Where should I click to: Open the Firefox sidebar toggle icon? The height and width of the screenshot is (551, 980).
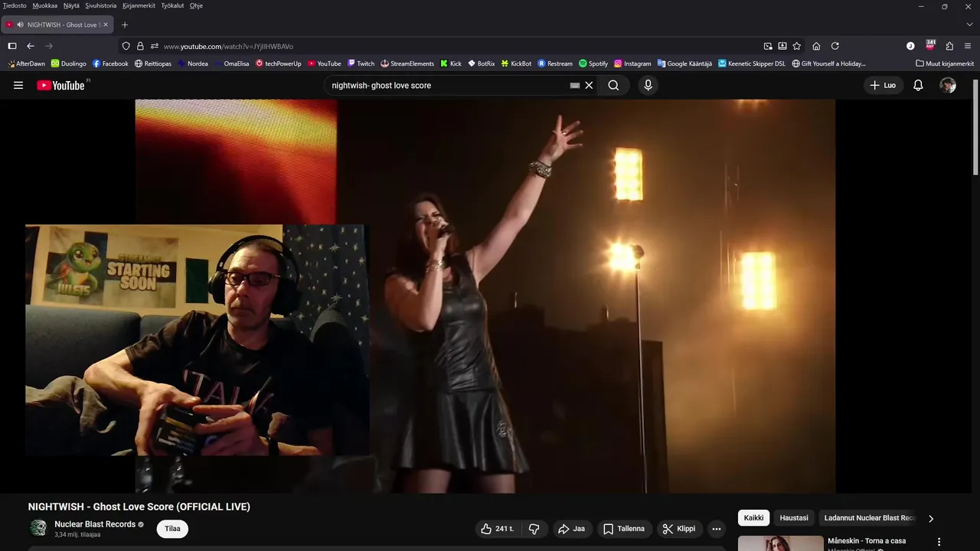[x=12, y=46]
